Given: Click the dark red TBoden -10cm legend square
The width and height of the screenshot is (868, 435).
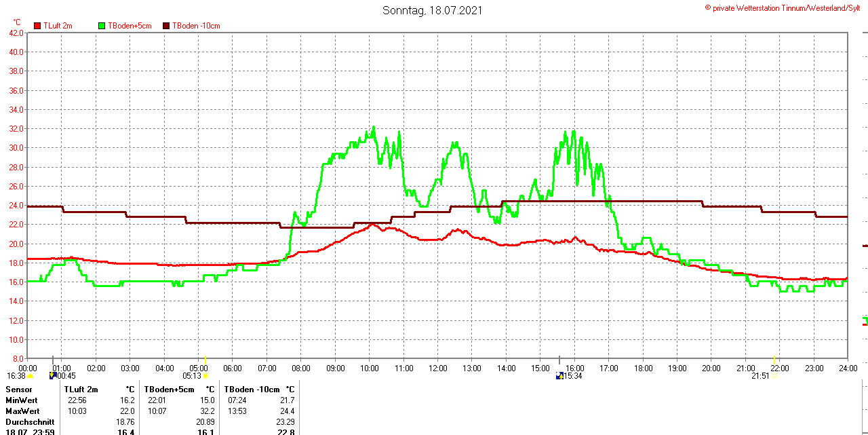Looking at the screenshot, I should 166,26.
